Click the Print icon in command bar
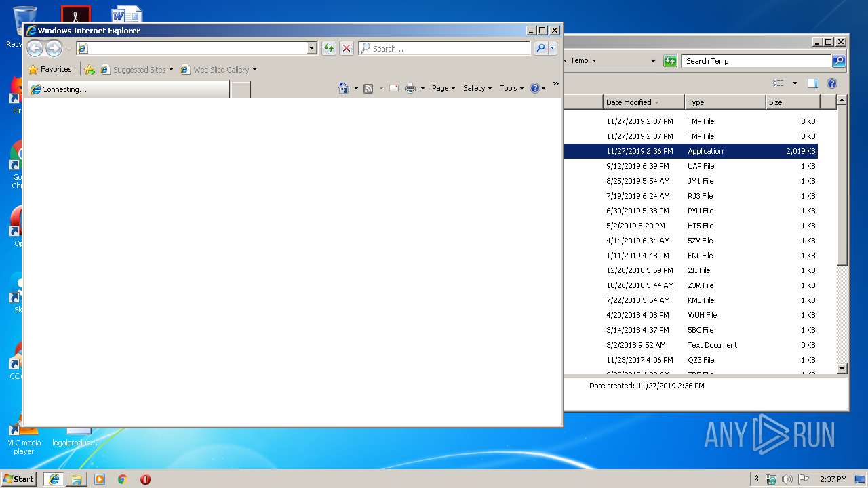Image resolution: width=868 pixels, height=488 pixels. [410, 88]
